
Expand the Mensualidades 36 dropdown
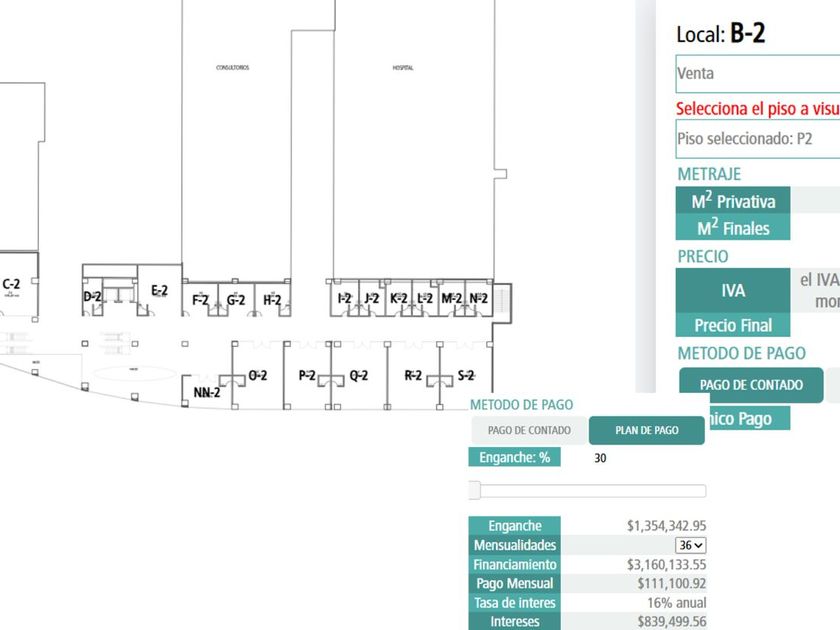691,545
